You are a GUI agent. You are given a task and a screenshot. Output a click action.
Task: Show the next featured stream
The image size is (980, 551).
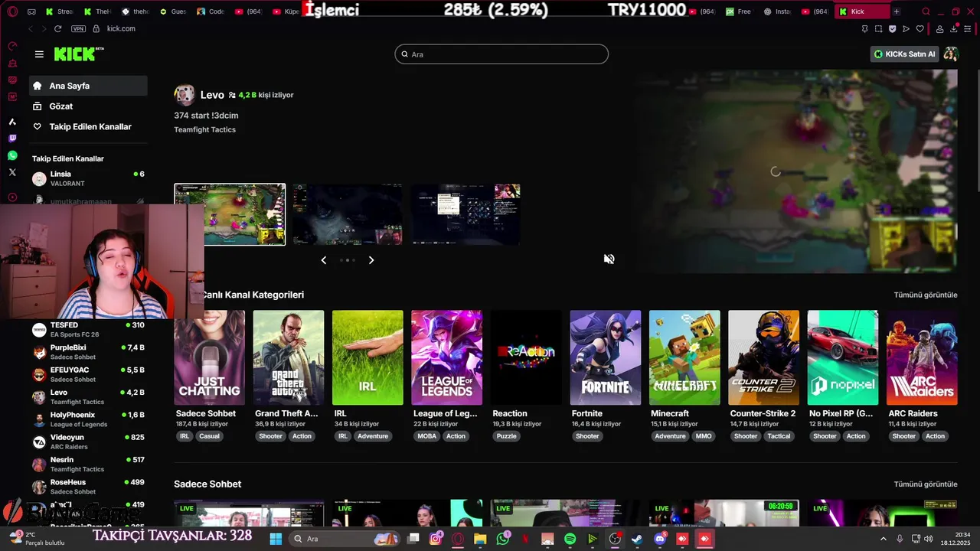click(x=371, y=260)
